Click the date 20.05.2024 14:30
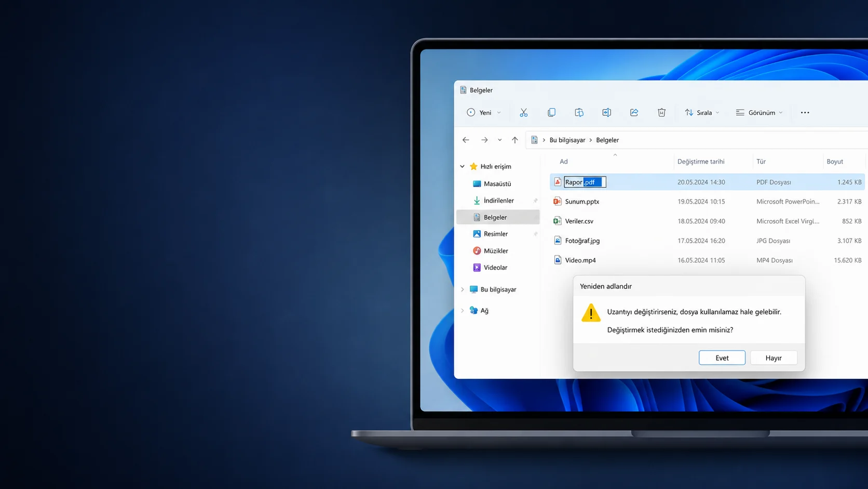 pos(701,182)
